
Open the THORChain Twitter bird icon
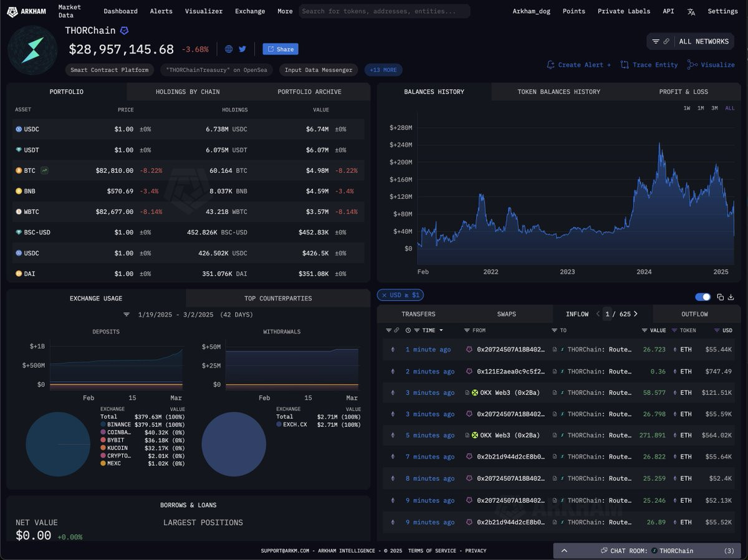pyautogui.click(x=242, y=49)
